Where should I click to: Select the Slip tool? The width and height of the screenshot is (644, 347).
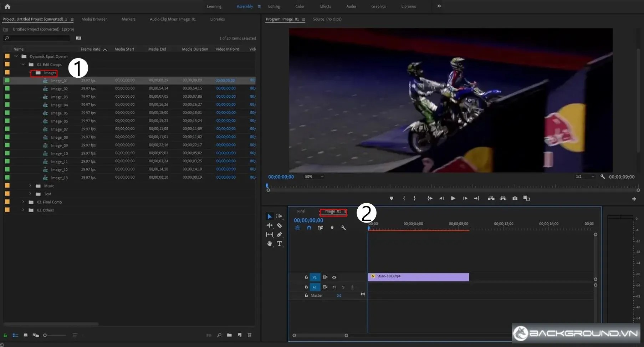coord(270,234)
